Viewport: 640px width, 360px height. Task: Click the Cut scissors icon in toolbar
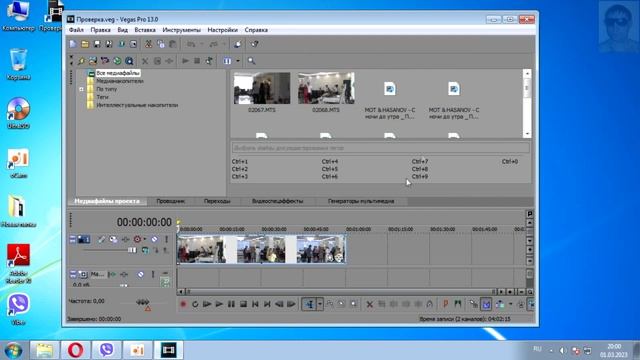click(149, 44)
